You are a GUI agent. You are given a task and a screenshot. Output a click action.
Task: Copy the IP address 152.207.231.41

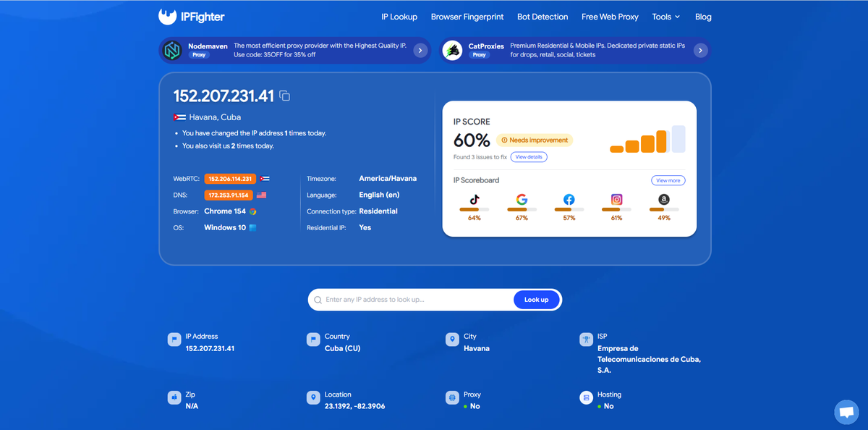[285, 96]
